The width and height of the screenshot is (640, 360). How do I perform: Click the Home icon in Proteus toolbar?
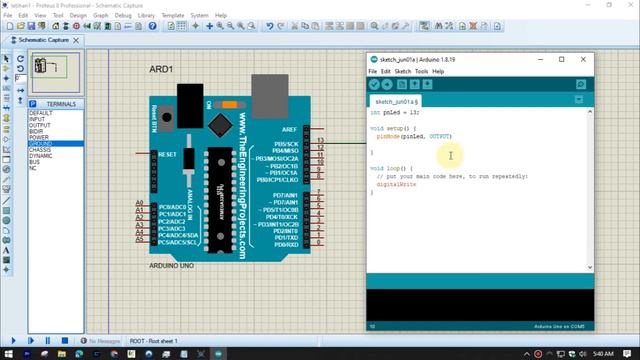[56, 26]
